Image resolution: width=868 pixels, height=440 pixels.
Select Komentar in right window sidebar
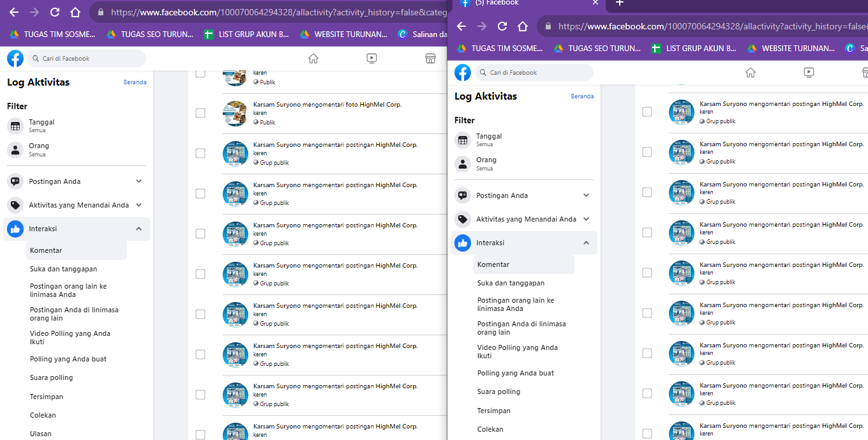click(x=524, y=264)
